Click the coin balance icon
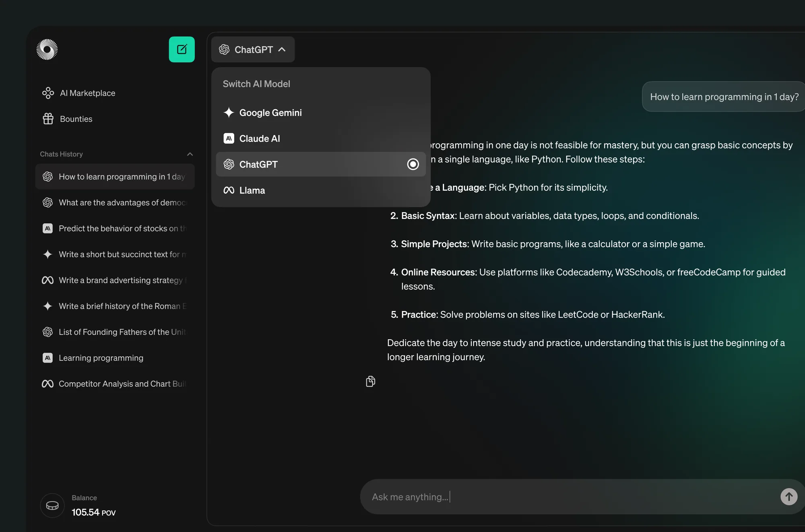 point(52,505)
